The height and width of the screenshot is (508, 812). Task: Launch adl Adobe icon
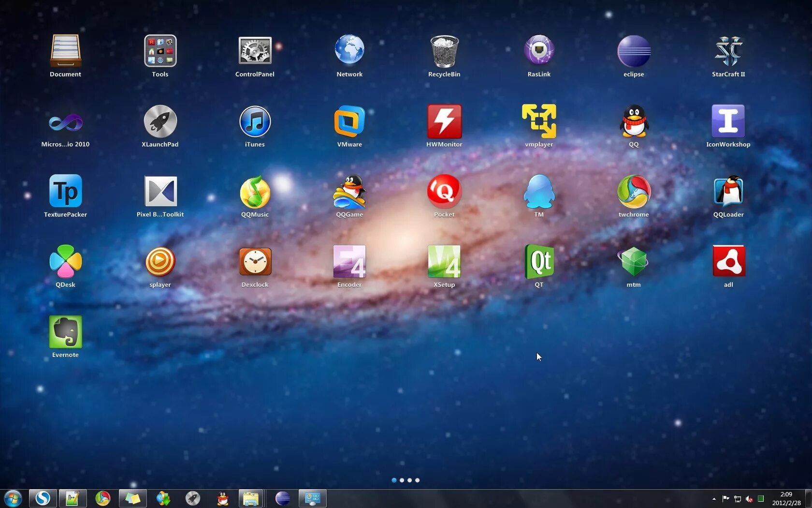728,261
